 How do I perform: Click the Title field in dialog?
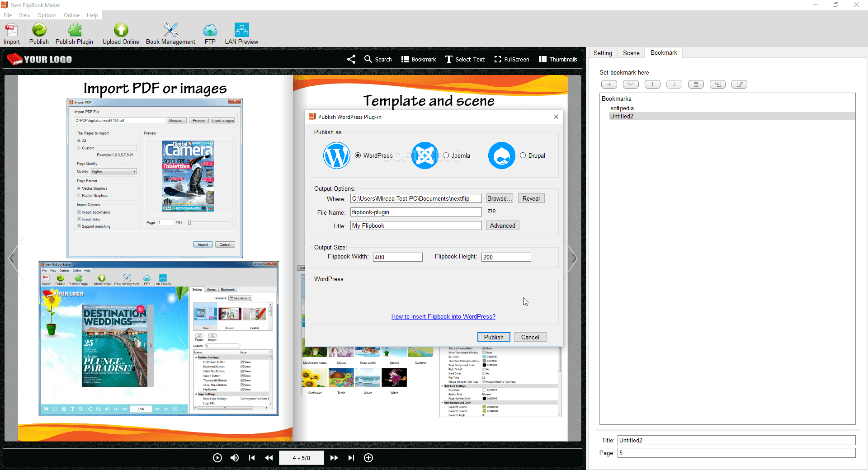[x=416, y=226]
